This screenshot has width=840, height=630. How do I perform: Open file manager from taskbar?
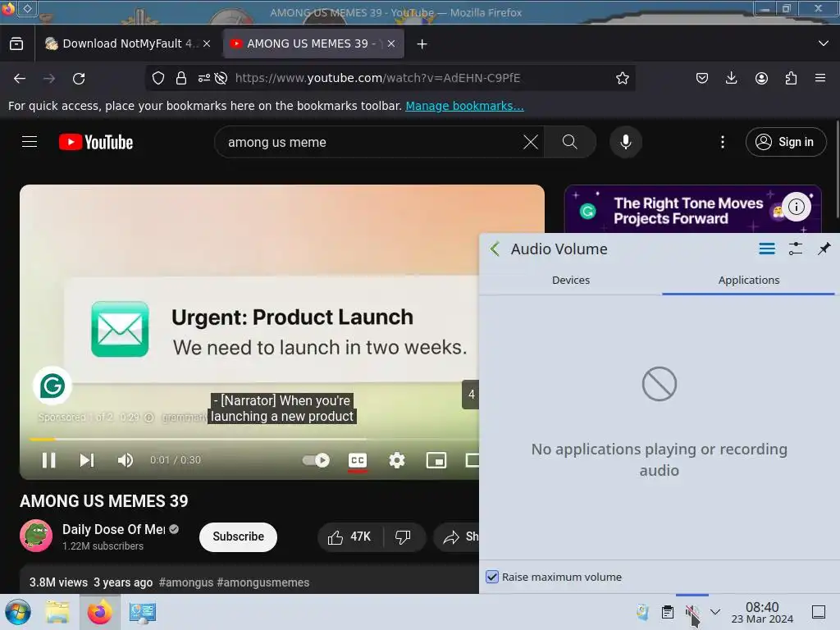pyautogui.click(x=58, y=612)
